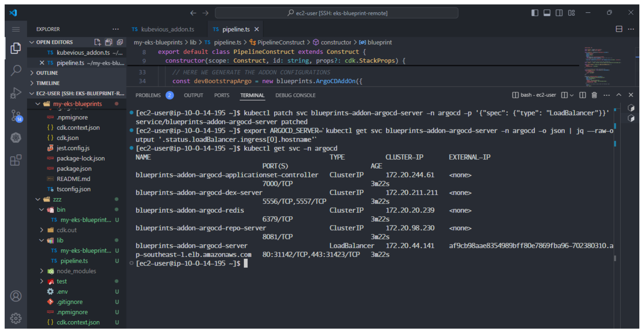The width and height of the screenshot is (644, 334).
Task: Switch to the PROBLEMS tab
Action: (x=148, y=95)
